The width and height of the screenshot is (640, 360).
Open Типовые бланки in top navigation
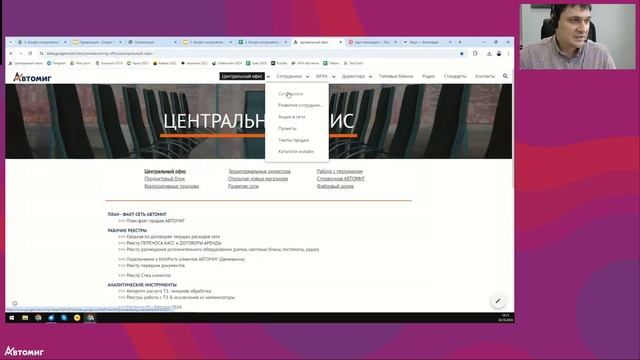(396, 76)
